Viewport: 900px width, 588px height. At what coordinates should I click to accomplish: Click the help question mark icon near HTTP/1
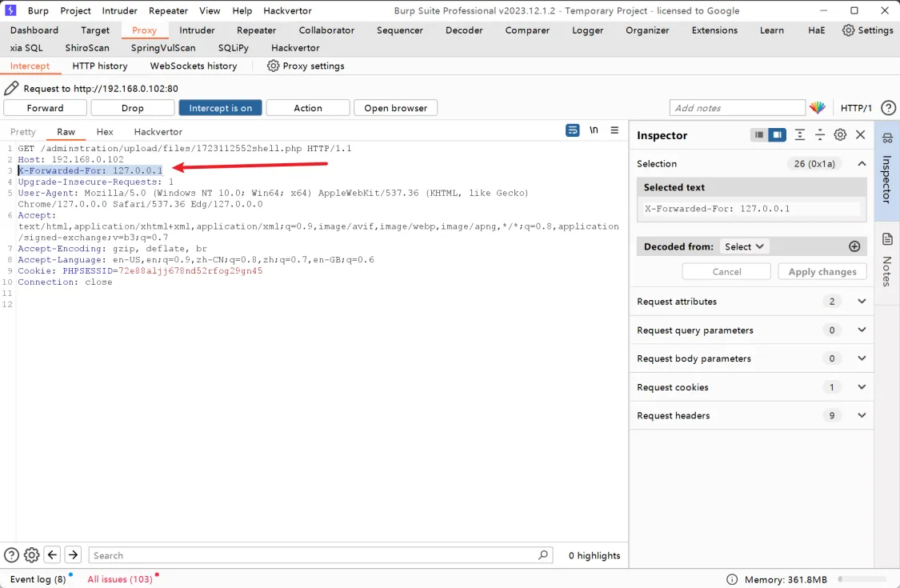[x=888, y=108]
